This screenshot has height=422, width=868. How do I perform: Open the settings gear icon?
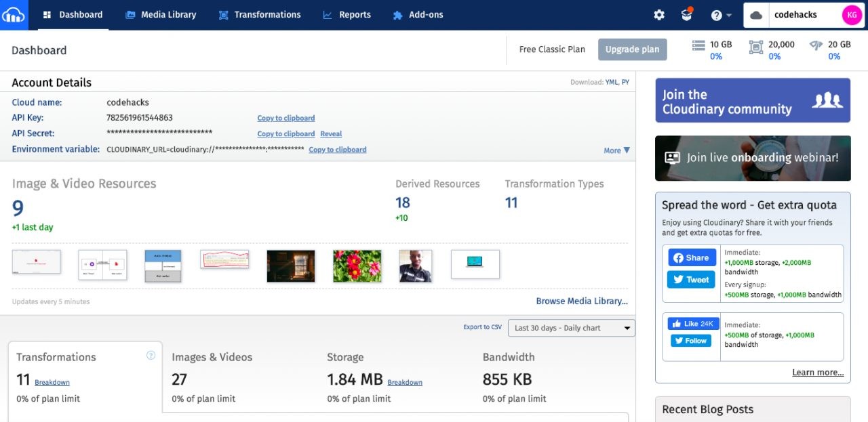pos(658,15)
